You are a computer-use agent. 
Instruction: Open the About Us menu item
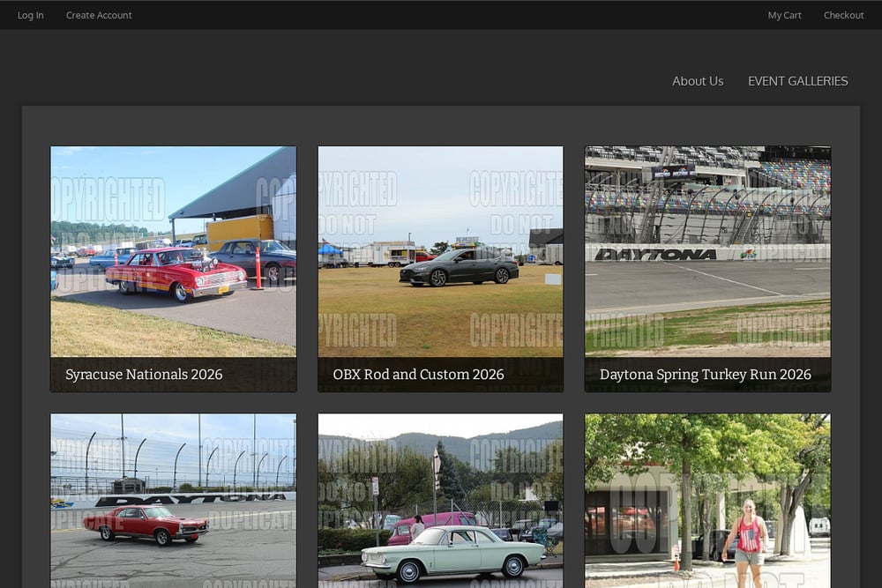tap(698, 81)
